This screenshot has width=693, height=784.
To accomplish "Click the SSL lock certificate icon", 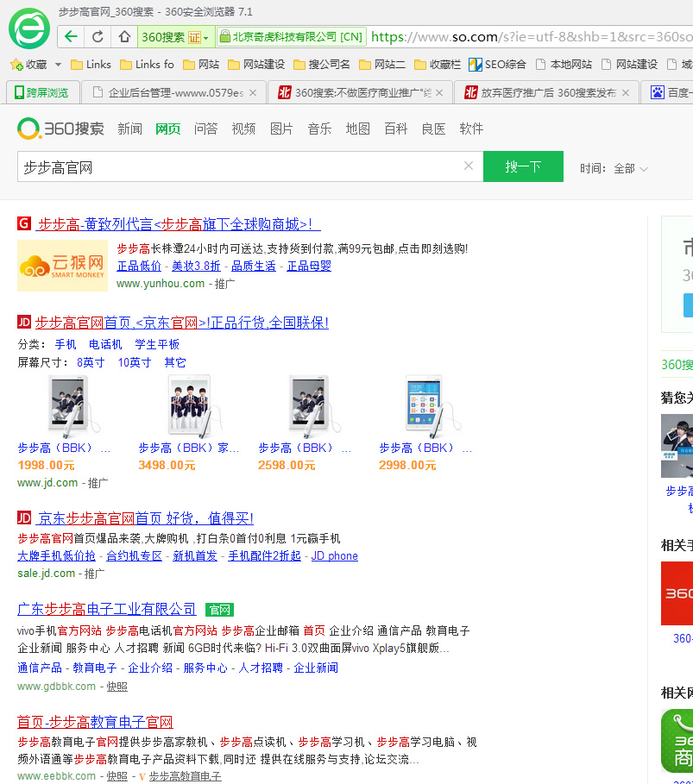I will pos(225,36).
